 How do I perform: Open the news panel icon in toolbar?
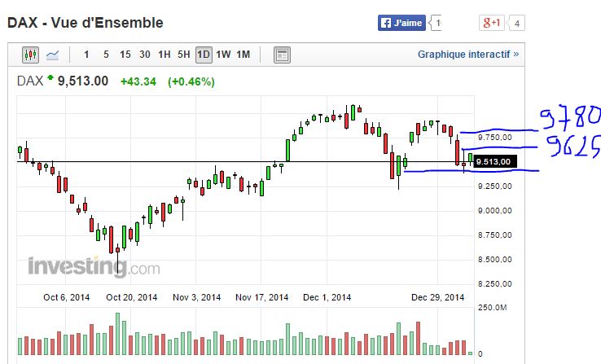pyautogui.click(x=282, y=55)
